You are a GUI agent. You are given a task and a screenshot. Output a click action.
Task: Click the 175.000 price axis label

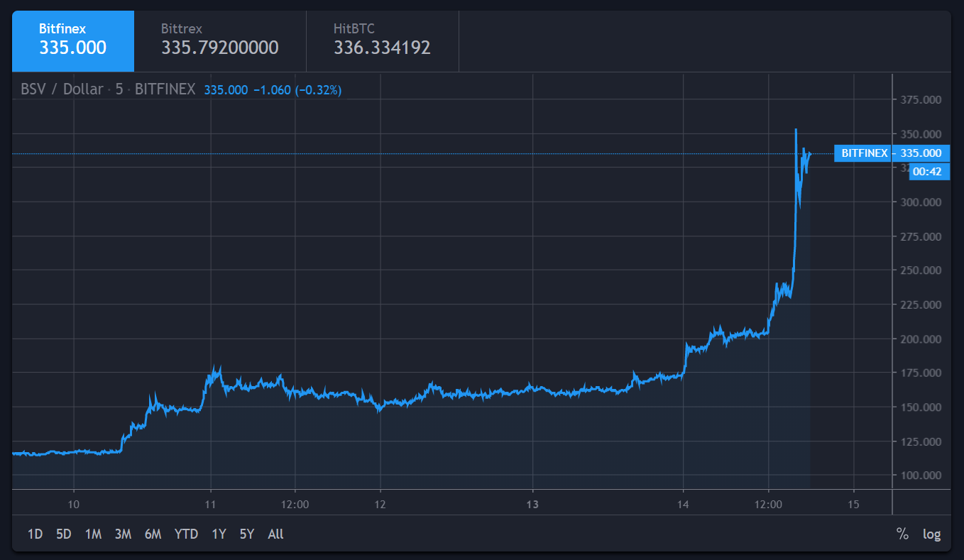click(921, 373)
